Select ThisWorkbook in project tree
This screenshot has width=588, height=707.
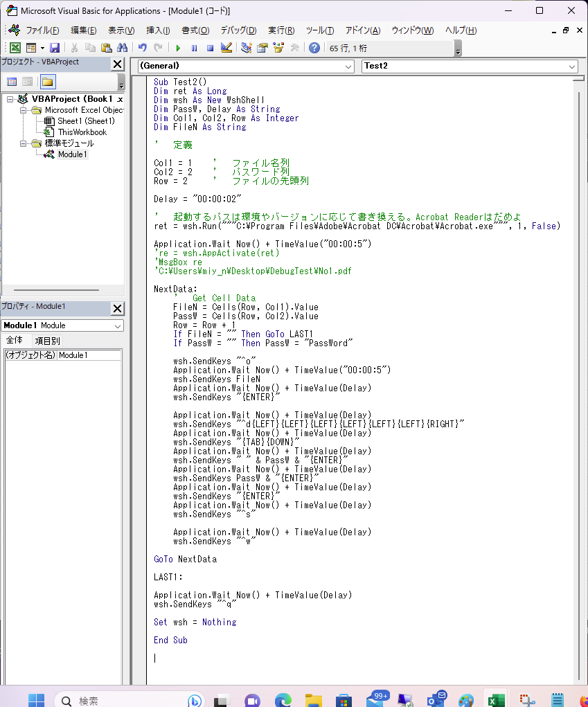[x=82, y=132]
